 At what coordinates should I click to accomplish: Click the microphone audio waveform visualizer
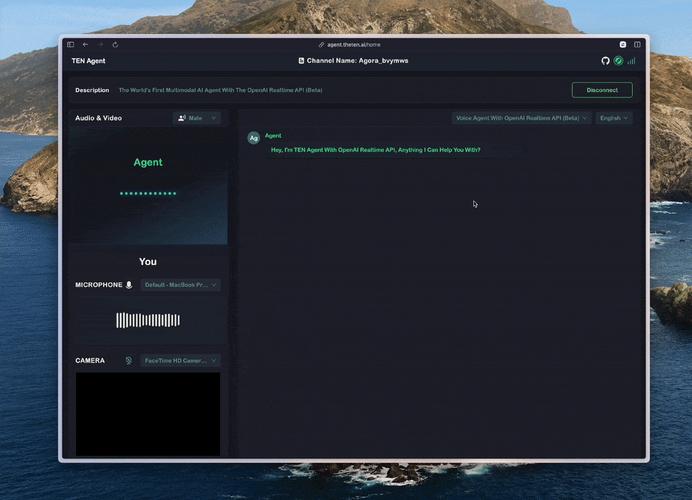click(x=148, y=320)
